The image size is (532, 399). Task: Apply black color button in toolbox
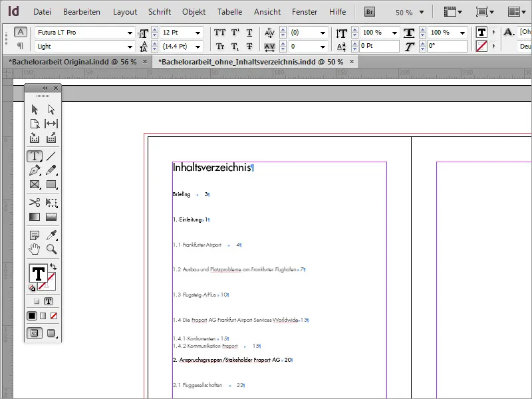coord(32,316)
